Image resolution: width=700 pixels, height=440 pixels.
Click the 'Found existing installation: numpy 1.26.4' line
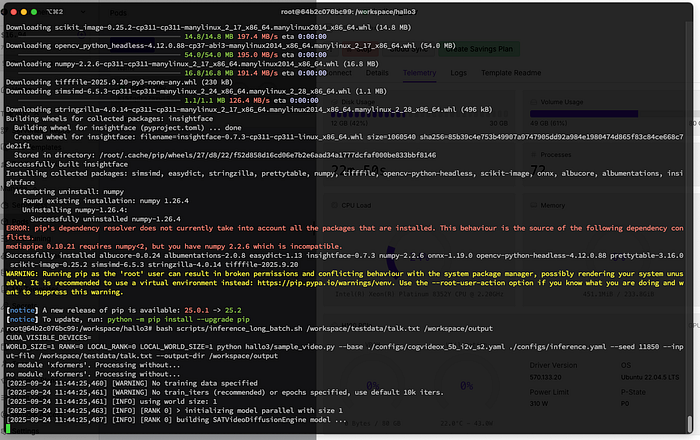click(105, 201)
